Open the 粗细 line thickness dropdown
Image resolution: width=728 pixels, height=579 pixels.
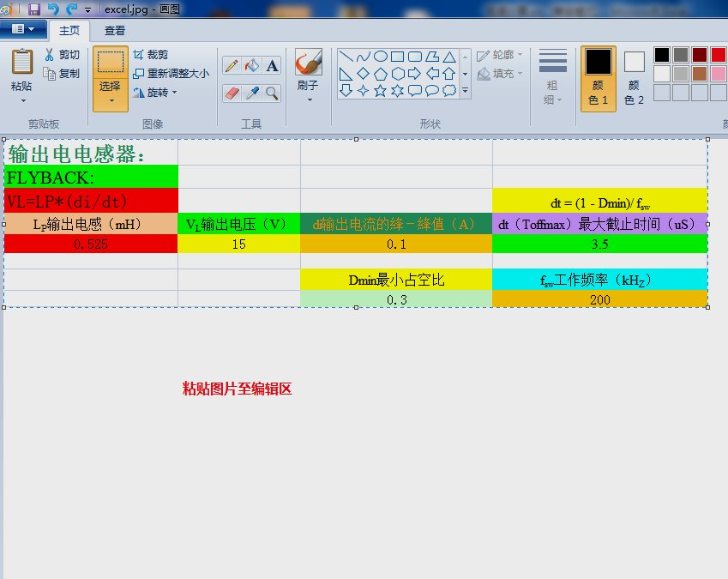point(552,77)
